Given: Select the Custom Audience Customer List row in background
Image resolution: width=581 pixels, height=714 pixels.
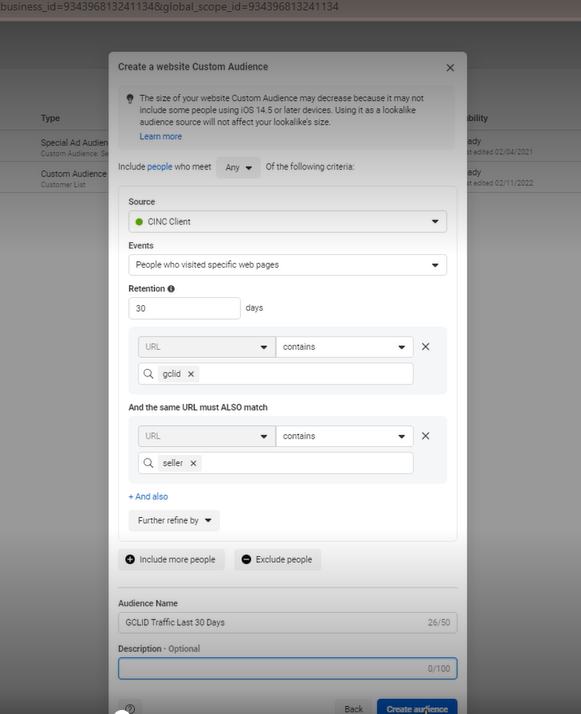Looking at the screenshot, I should tap(55, 178).
